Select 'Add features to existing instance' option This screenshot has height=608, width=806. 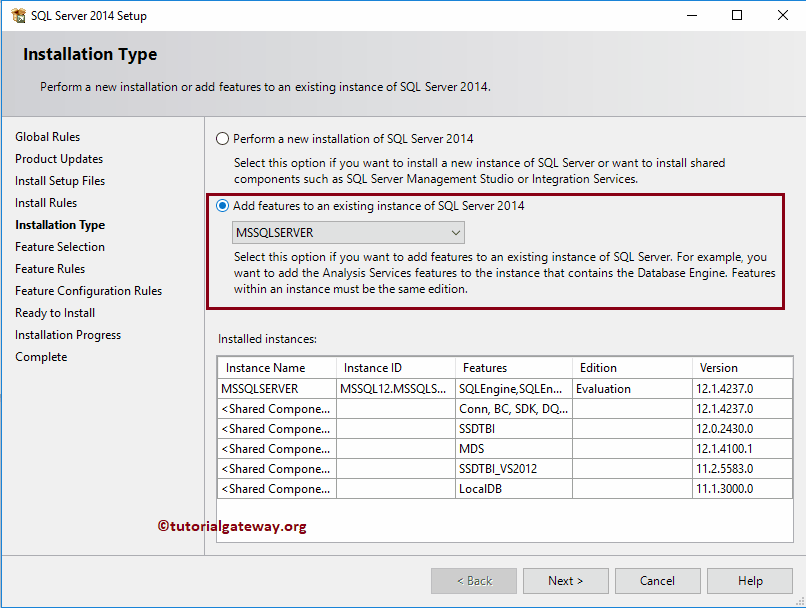(222, 207)
